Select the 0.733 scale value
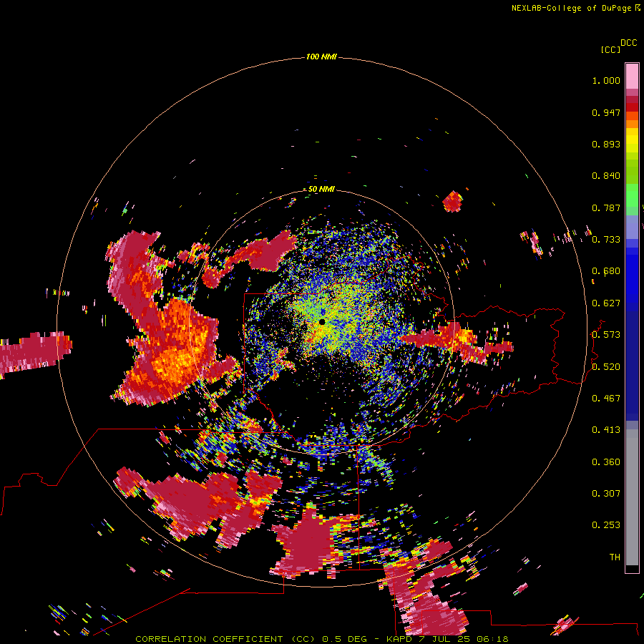The width and height of the screenshot is (644, 644). (606, 240)
